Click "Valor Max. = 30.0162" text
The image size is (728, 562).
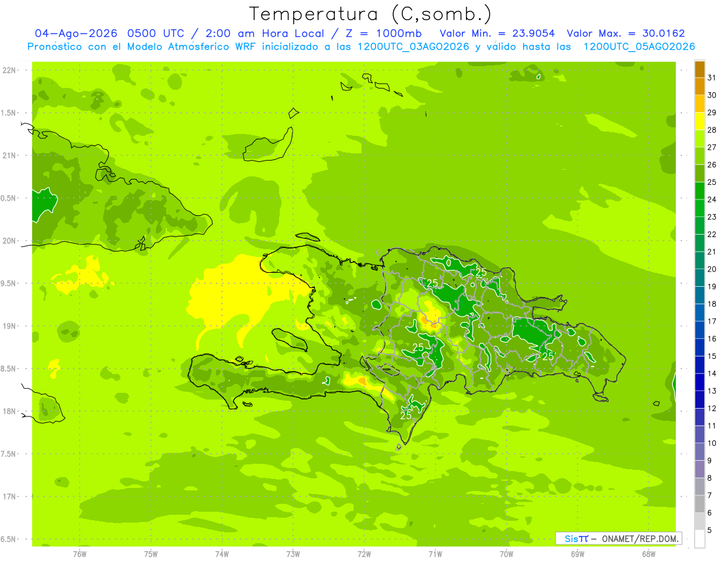click(625, 33)
